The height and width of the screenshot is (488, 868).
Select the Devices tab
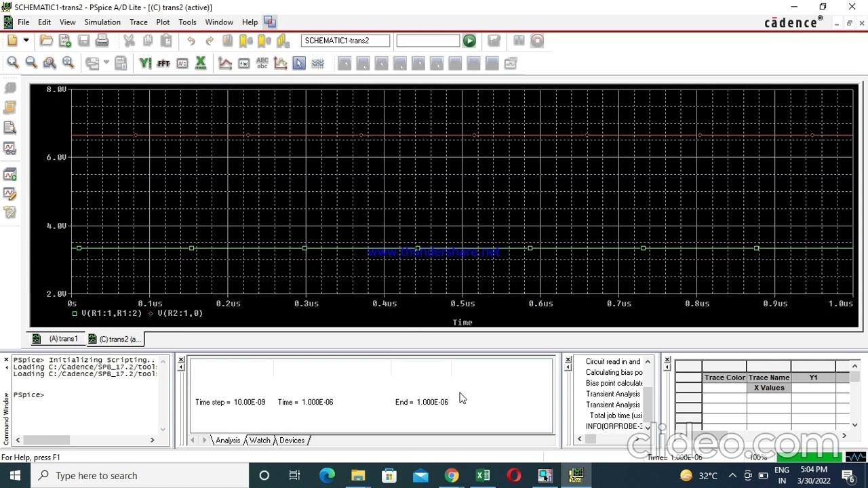point(292,441)
